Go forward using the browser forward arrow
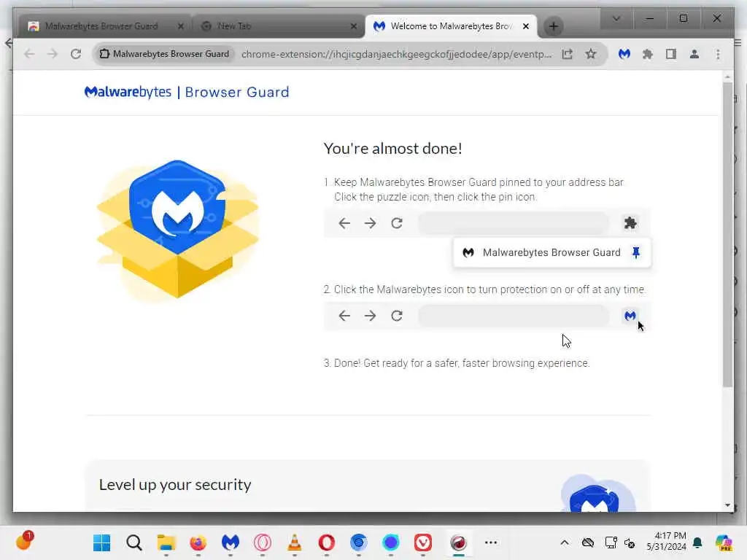747x560 pixels. pyautogui.click(x=53, y=54)
